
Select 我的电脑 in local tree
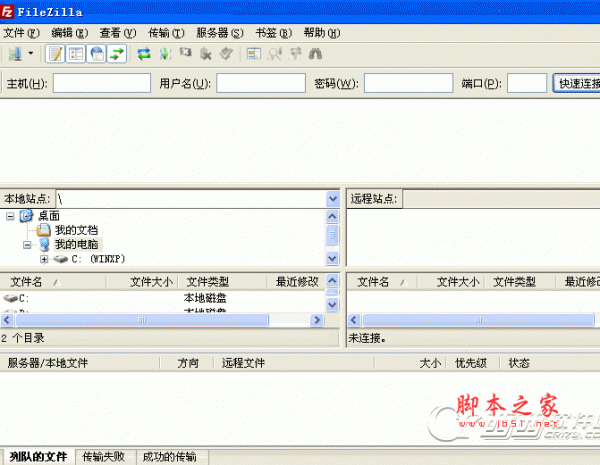(x=77, y=244)
